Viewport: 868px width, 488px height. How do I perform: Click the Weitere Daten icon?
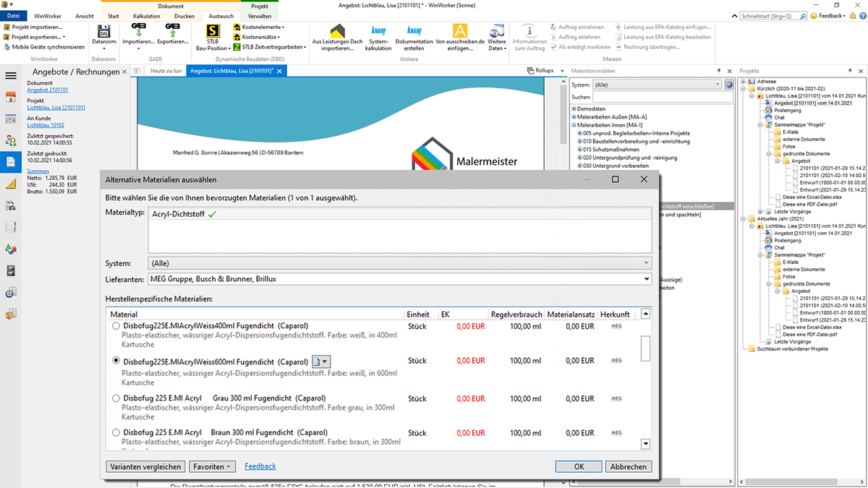click(x=497, y=31)
